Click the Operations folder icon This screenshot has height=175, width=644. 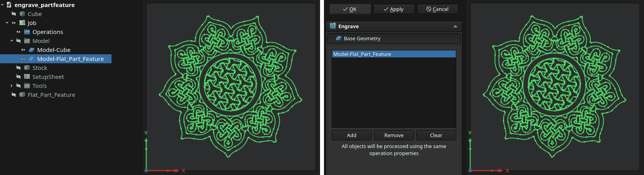[27, 32]
